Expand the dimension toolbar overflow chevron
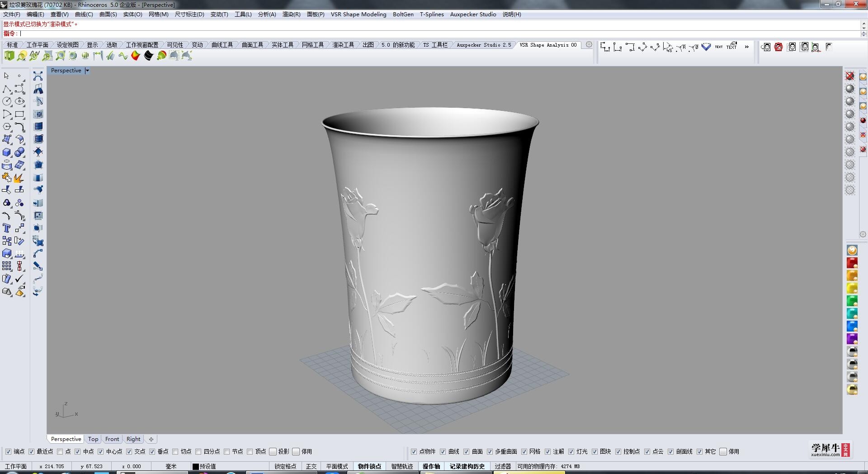 click(746, 47)
